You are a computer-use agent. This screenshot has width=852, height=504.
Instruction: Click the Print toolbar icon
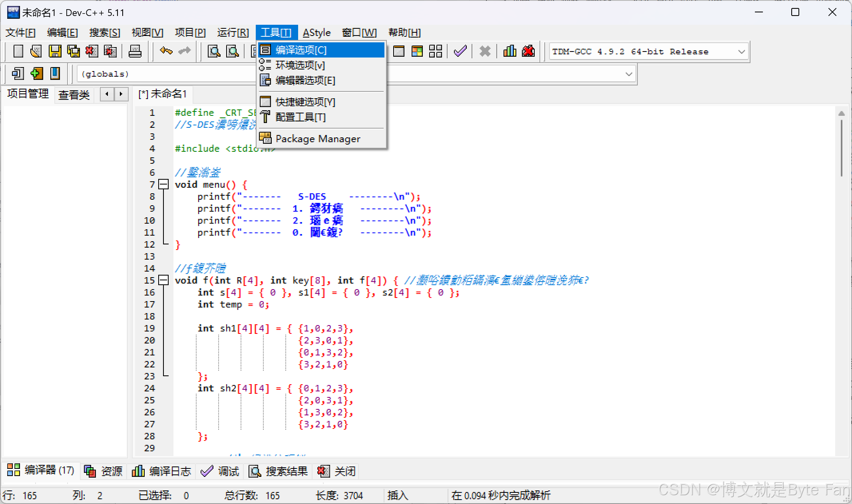[x=135, y=51]
